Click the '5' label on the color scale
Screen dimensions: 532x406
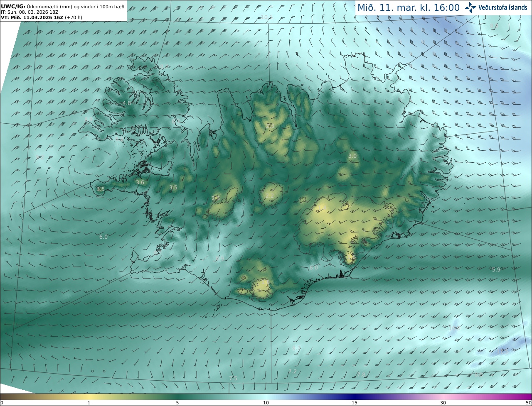click(177, 403)
